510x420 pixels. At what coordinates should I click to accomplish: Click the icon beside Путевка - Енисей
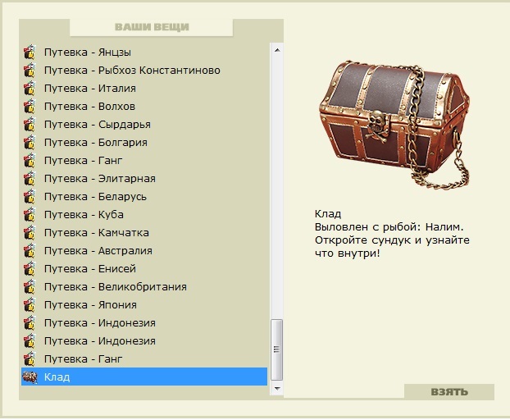pyautogui.click(x=30, y=269)
